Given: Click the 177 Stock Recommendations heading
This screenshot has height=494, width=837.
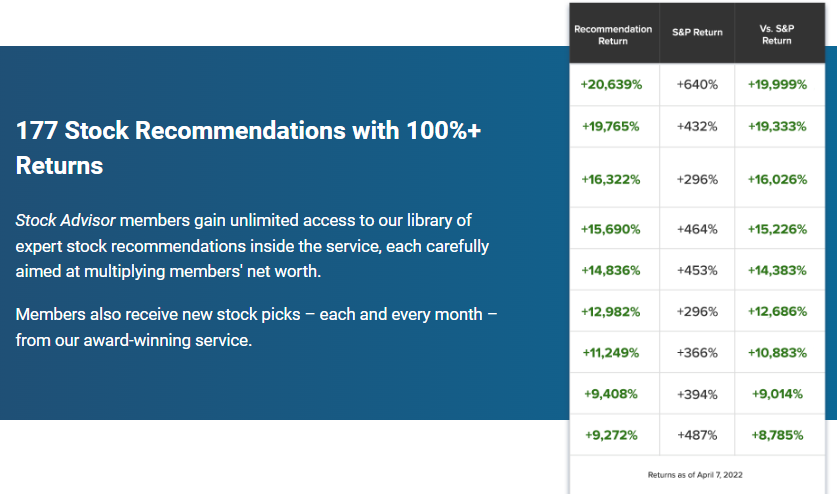Looking at the screenshot, I should click(x=248, y=148).
